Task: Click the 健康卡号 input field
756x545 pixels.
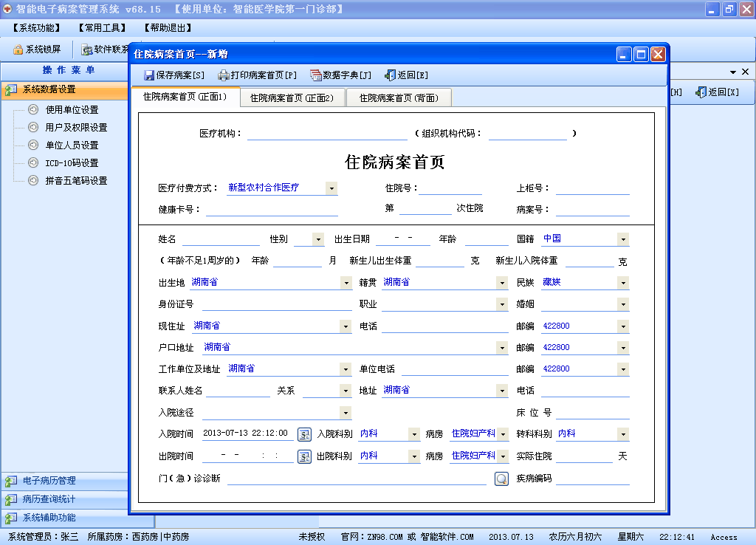Action: click(x=272, y=209)
